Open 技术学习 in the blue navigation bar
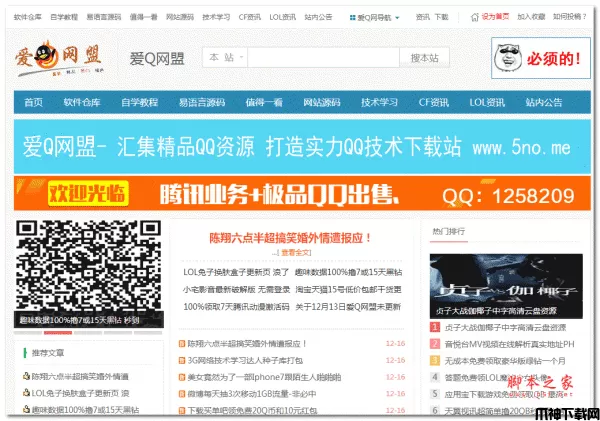Viewport: 600px width, 421px height. click(379, 102)
